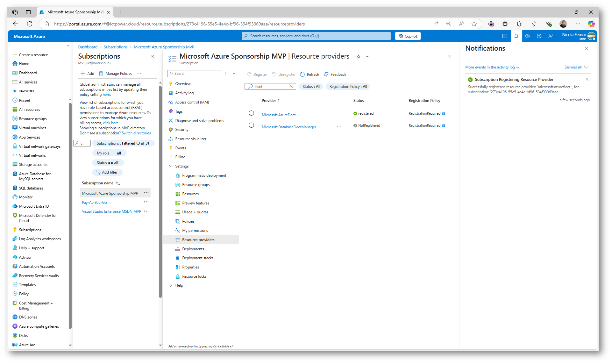Open the Pay-As-You-Go subscription
The width and height of the screenshot is (612, 364).
click(94, 202)
